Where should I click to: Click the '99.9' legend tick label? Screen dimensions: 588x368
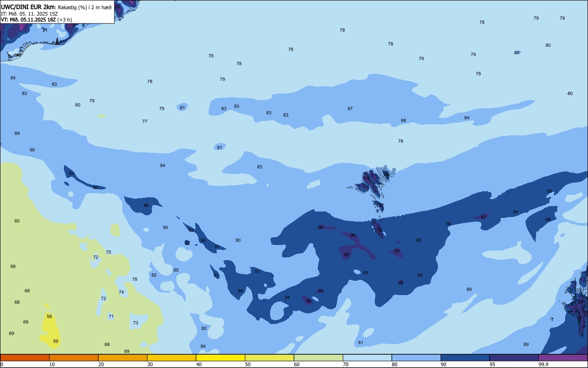(544, 364)
